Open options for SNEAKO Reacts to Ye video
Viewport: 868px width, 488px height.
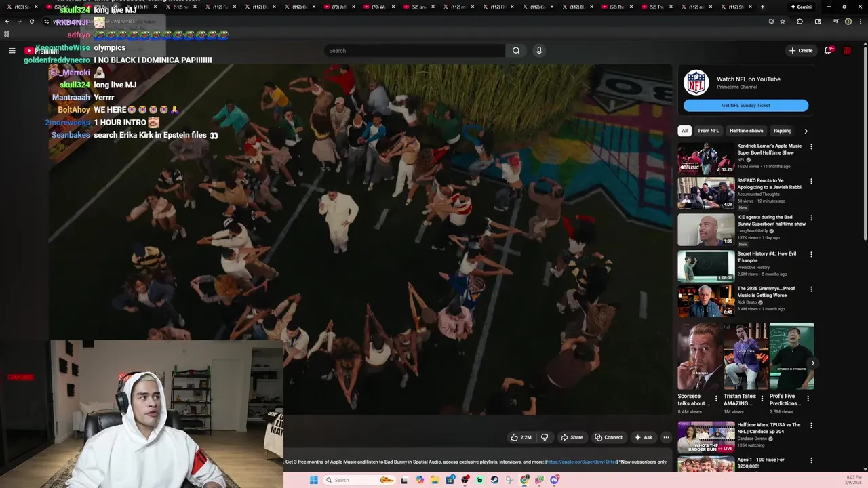coord(811,181)
